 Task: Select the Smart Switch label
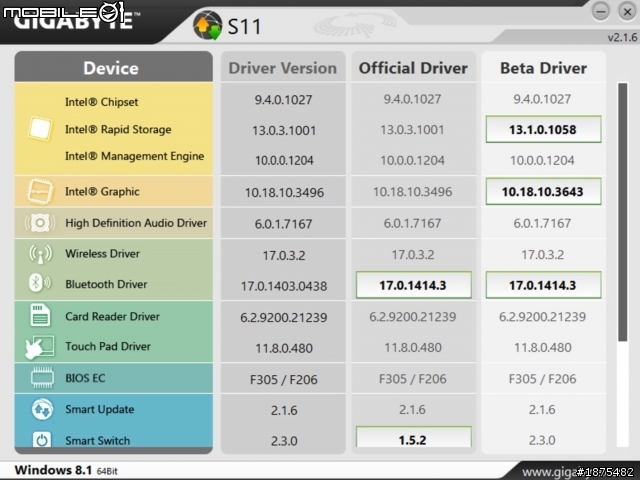coord(98,441)
